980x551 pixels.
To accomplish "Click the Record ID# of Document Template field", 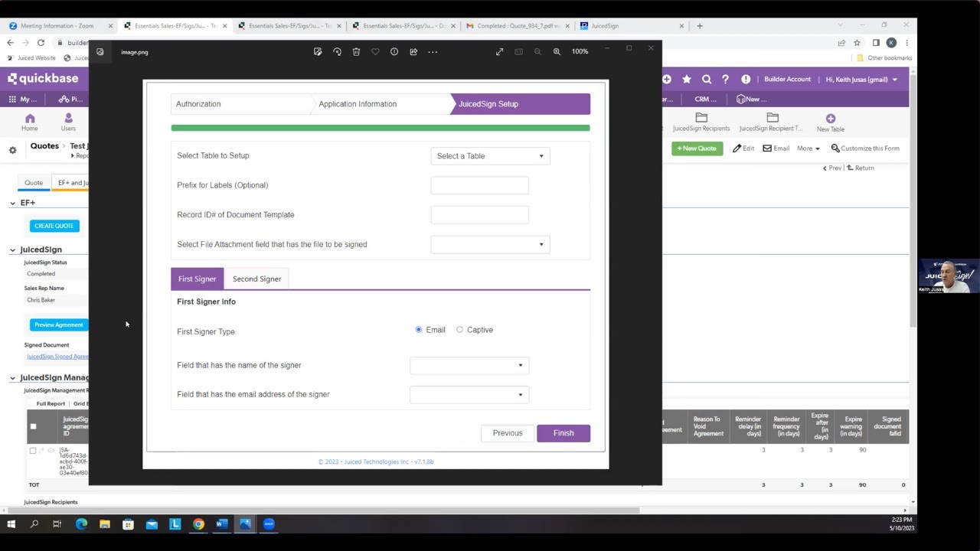I will (479, 215).
